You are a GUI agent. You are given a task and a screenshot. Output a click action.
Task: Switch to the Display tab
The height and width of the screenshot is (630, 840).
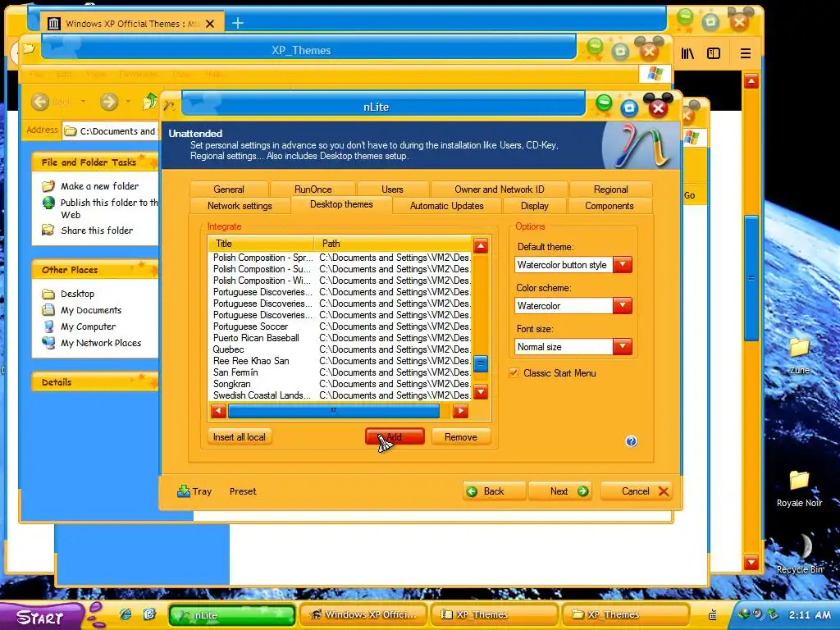point(535,206)
